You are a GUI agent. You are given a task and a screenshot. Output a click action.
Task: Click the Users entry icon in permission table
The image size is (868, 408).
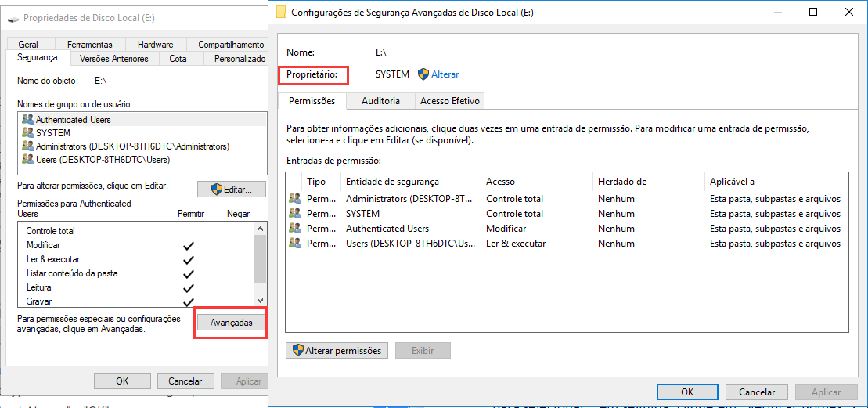click(294, 244)
